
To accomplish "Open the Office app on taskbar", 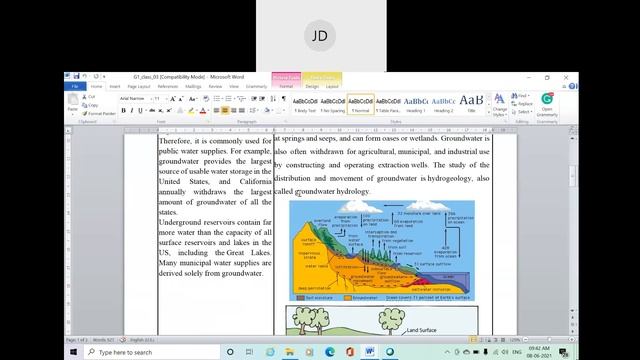I will (x=350, y=352).
